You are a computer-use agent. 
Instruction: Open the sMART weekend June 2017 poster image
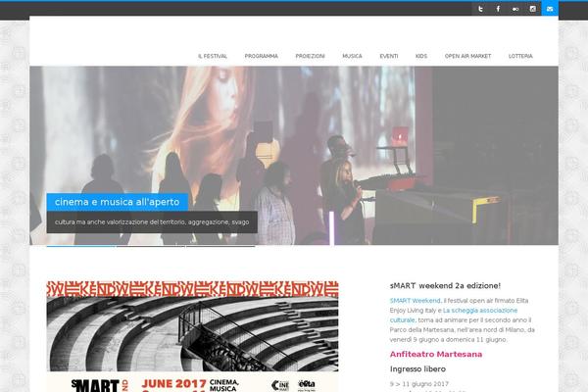pos(192,336)
